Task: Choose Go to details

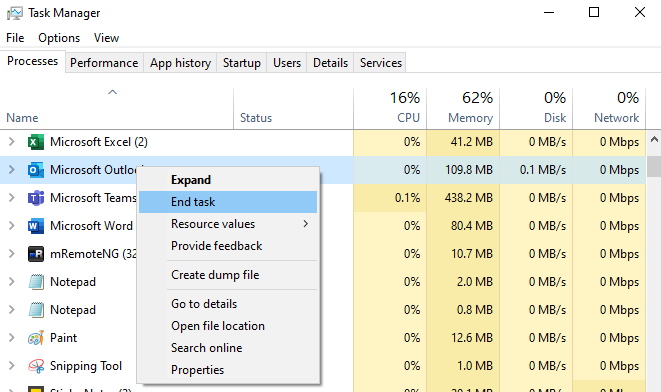Action: (x=228, y=304)
